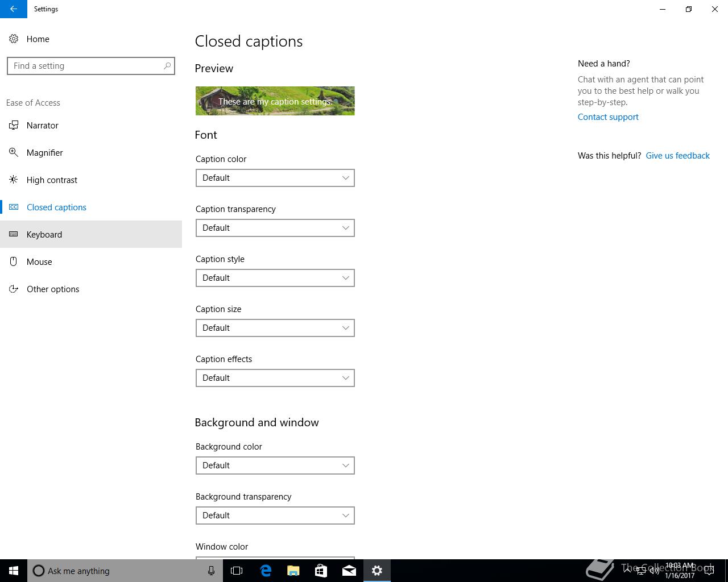Screen dimensions: 728x582
Task: Click the Home gear icon
Action: [x=14, y=39]
